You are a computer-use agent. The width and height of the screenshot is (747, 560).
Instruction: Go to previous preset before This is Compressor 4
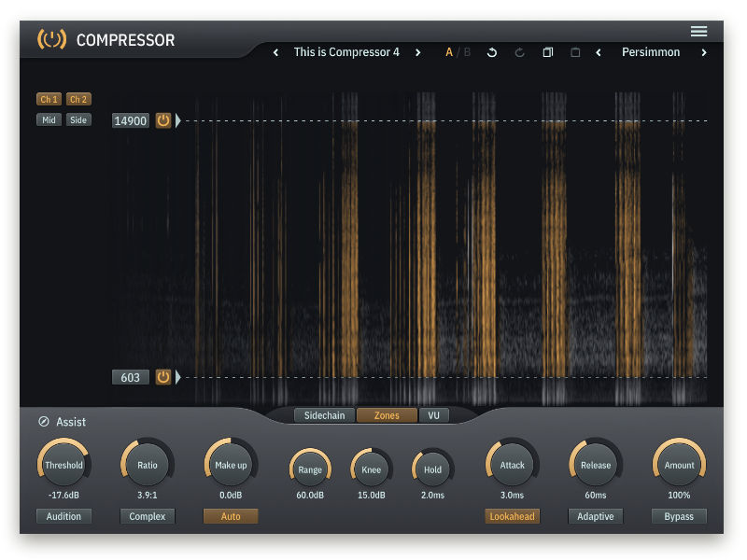275,52
